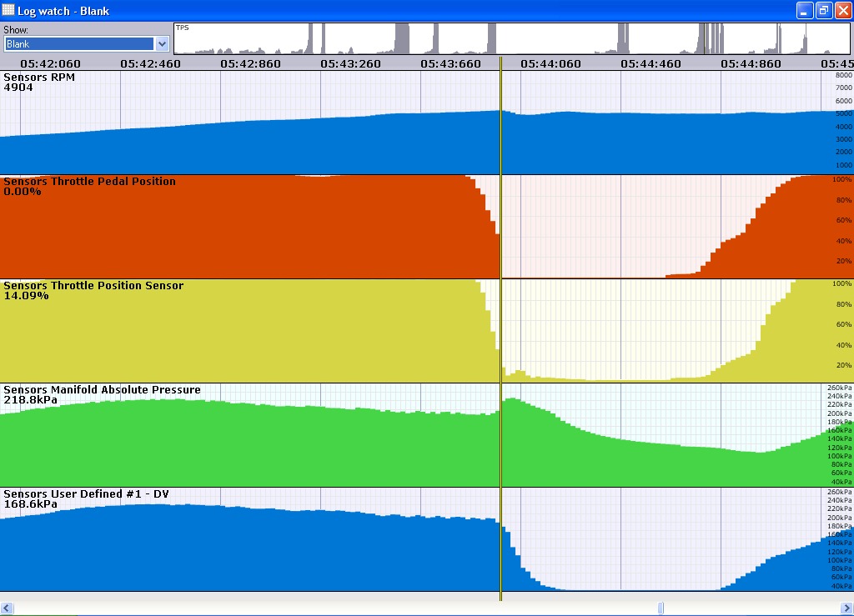Screen dimensions: 854x616
Task: Close the Log watch window
Action: pos(842,10)
